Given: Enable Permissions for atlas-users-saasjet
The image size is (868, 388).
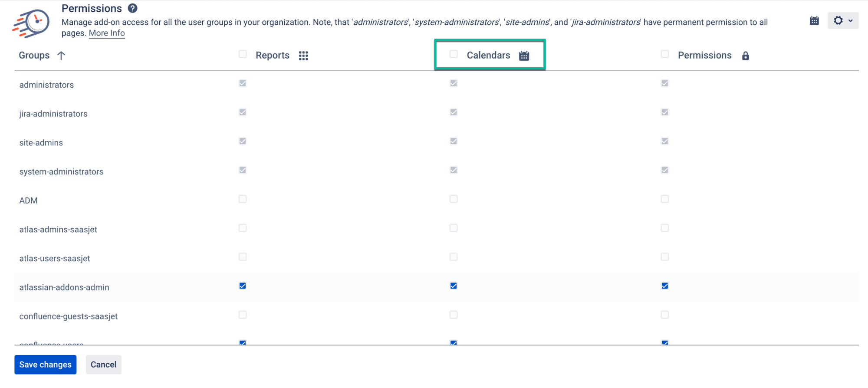Looking at the screenshot, I should 664,257.
